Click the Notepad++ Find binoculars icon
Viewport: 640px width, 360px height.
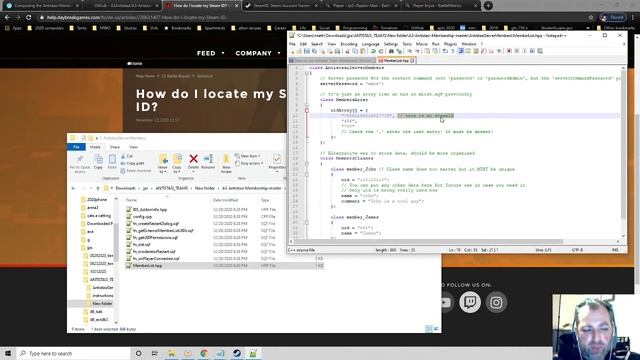[x=391, y=51]
